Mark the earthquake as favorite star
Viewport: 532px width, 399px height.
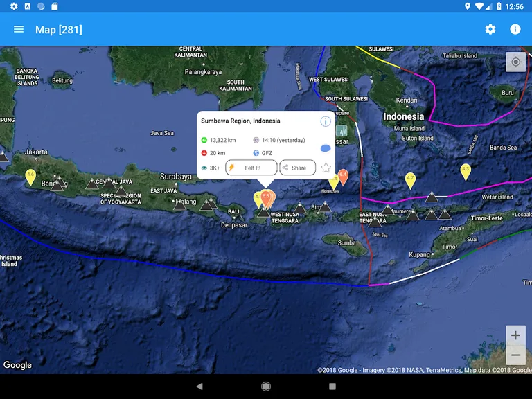click(x=326, y=168)
